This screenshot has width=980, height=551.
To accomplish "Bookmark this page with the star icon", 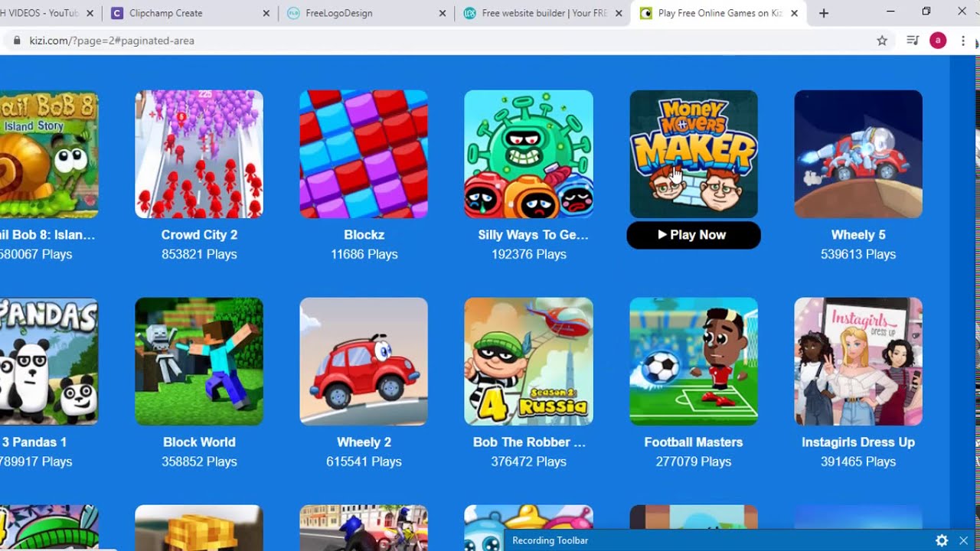I will coord(882,41).
